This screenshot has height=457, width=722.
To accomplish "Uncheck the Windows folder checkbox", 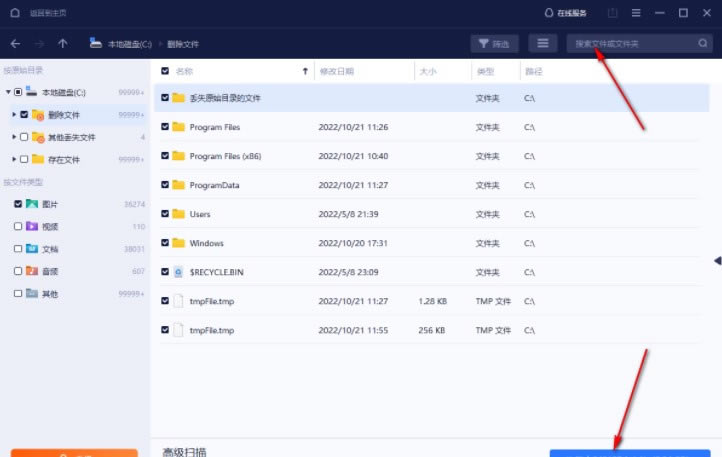I will 165,243.
